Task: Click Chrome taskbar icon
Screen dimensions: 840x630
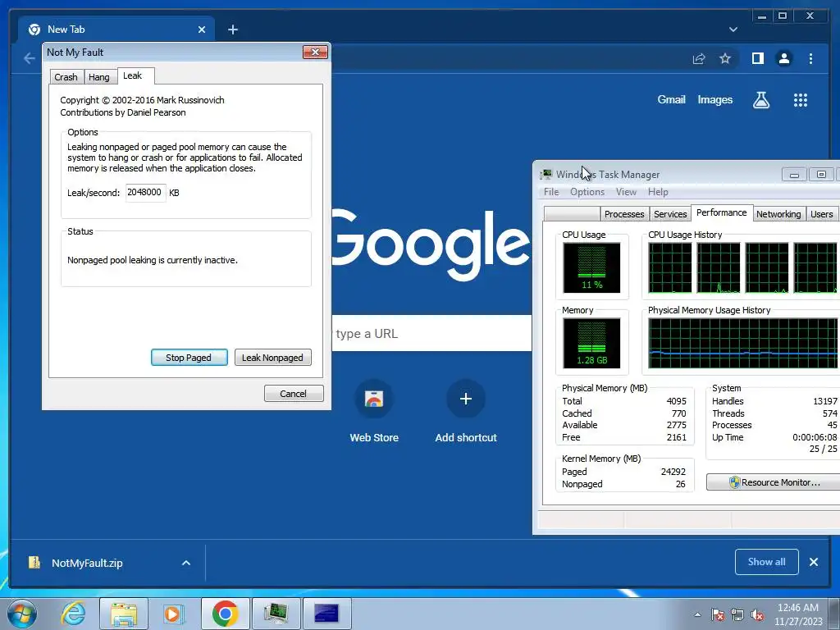Action: [x=225, y=614]
